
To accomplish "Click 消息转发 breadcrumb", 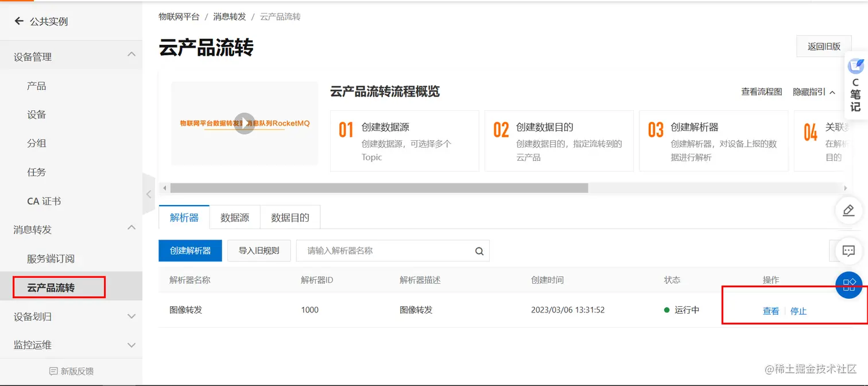I will 230,17.
